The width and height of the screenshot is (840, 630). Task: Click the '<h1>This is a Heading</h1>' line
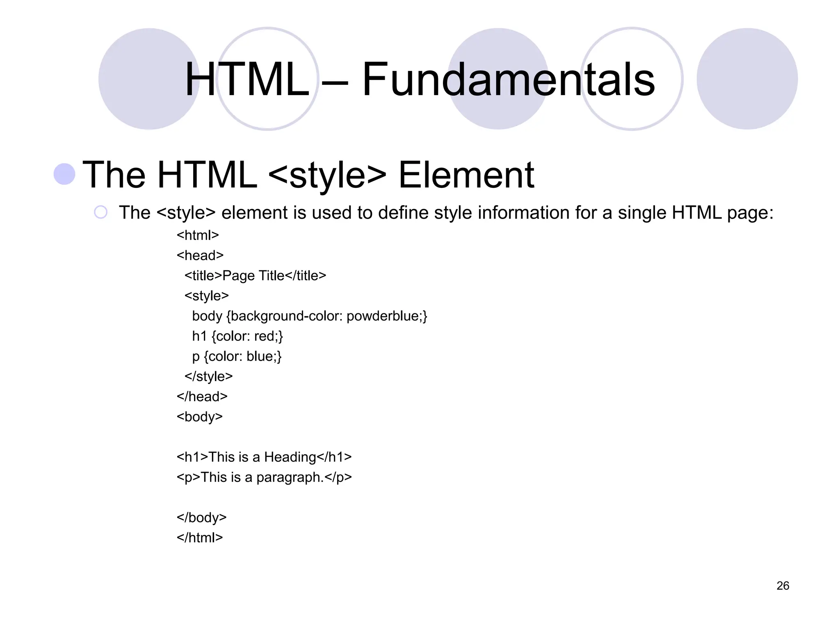click(x=264, y=457)
